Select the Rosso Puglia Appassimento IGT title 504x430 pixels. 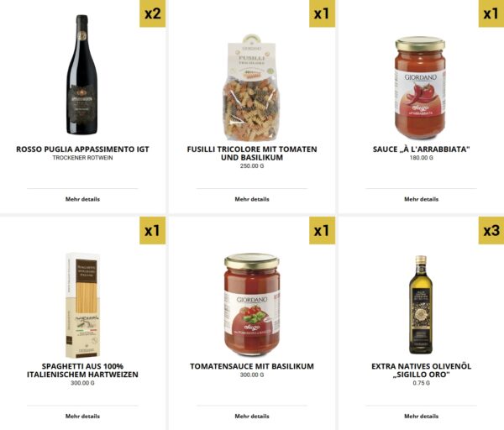(x=82, y=149)
